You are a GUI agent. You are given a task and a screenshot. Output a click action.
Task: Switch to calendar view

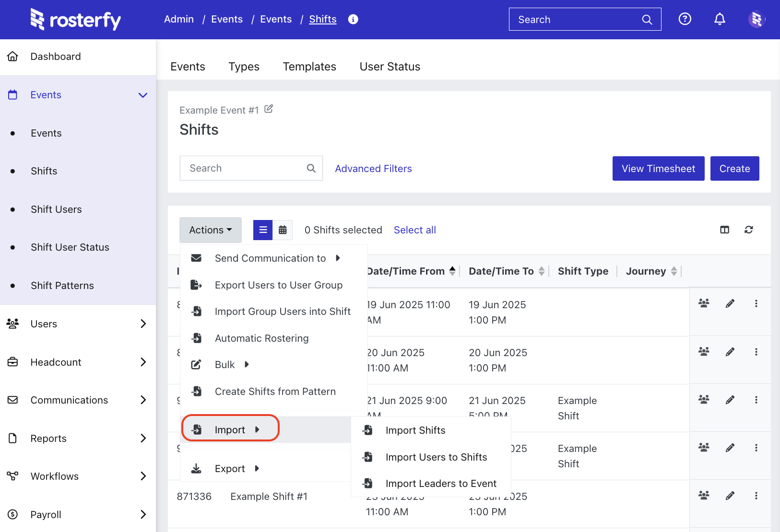(283, 230)
